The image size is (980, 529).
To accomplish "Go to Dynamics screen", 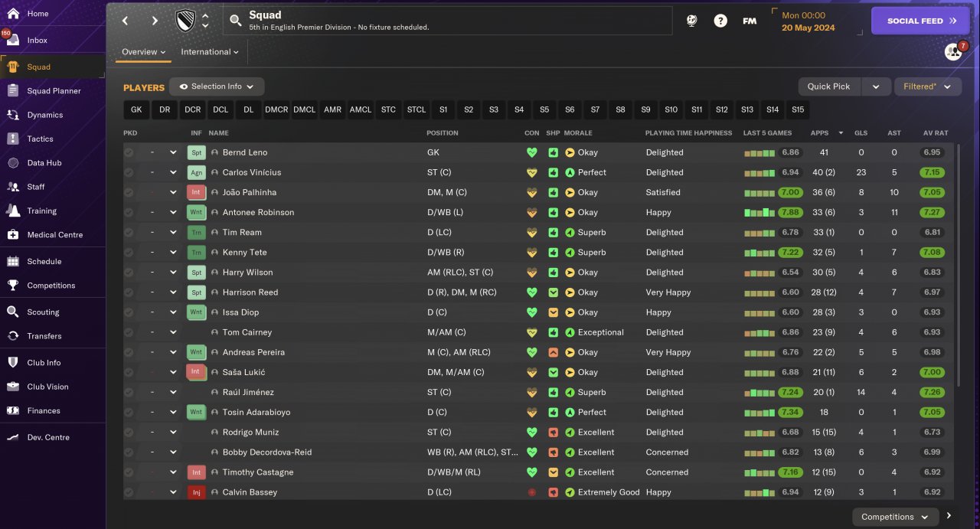I will (x=45, y=115).
